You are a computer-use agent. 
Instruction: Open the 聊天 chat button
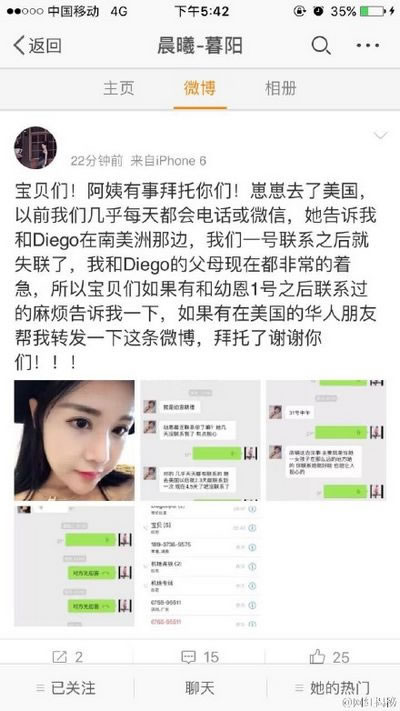(200, 687)
